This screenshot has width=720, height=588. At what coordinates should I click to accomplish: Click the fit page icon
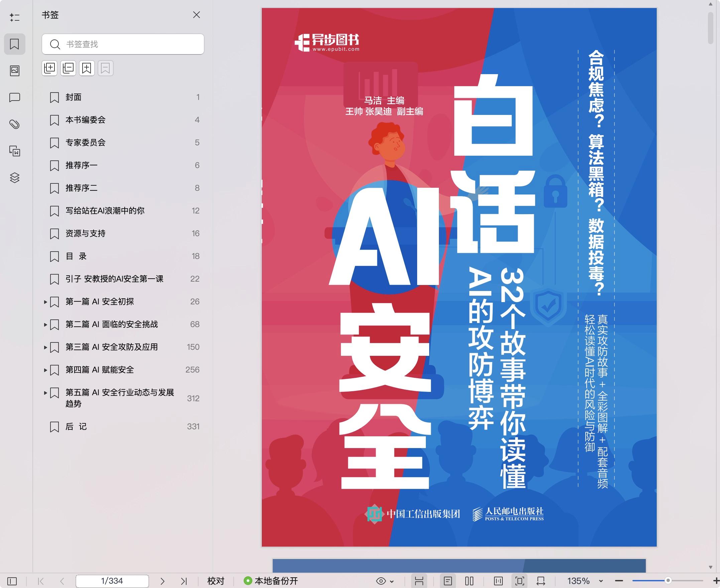pos(520,581)
